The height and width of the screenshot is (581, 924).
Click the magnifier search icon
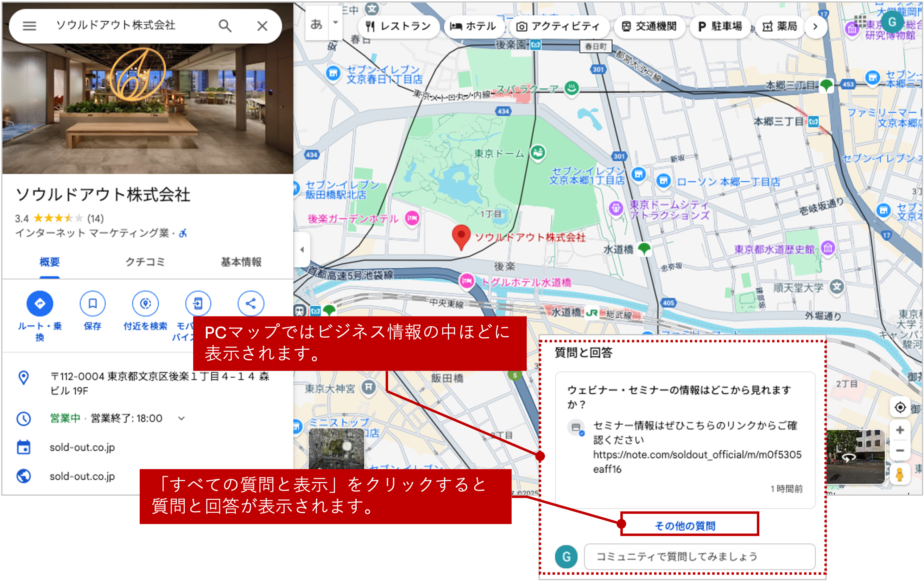(225, 26)
